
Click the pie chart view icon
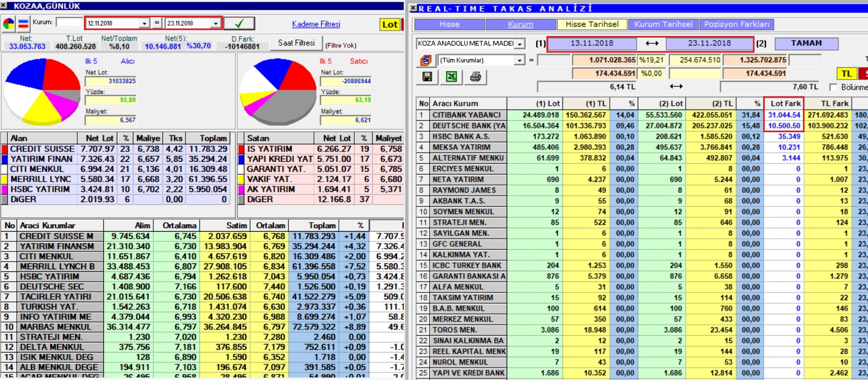(9, 24)
